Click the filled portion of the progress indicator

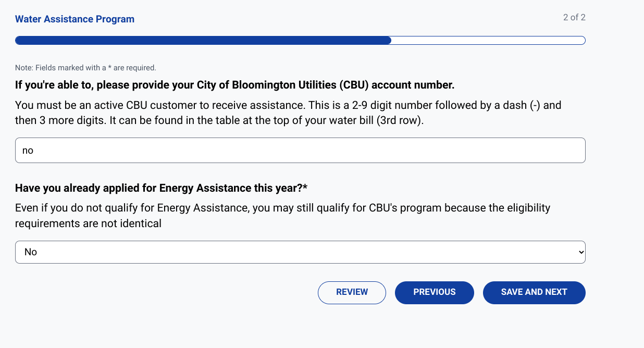coord(203,40)
